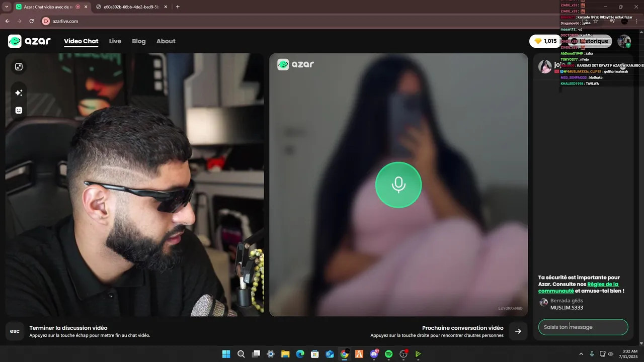Screen dimensions: 644x362
Task: Click the Saisis ton message field
Action: [583, 327]
